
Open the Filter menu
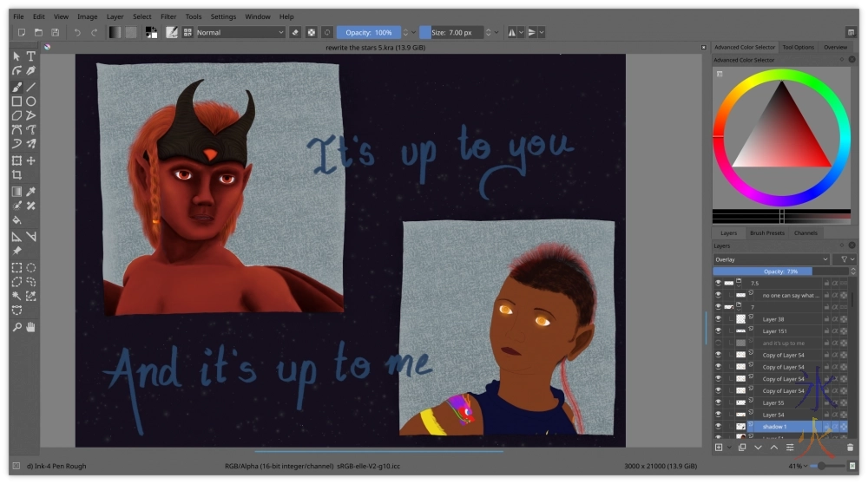coord(168,16)
